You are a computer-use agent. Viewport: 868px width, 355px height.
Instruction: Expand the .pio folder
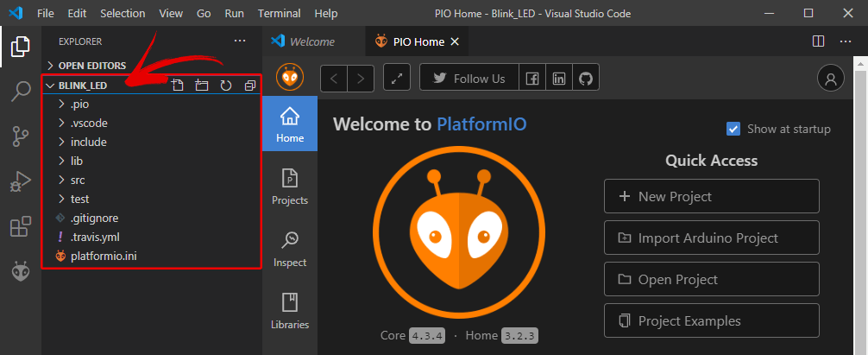click(79, 104)
